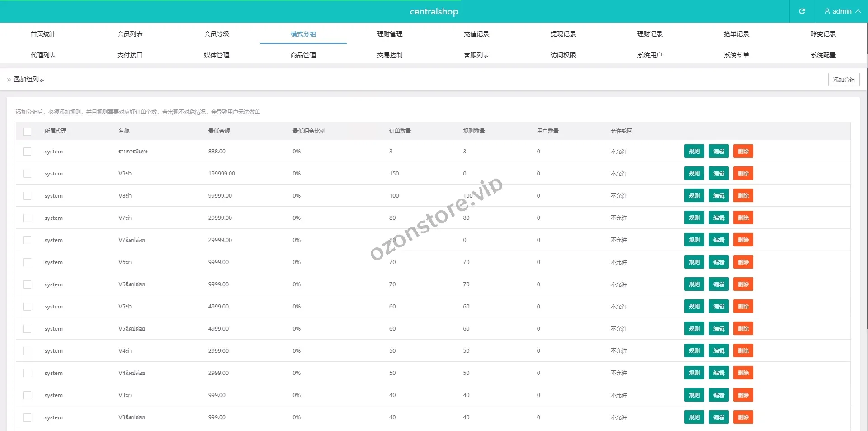Click 添加分组 button to add group
This screenshot has height=431, width=868.
click(x=844, y=80)
